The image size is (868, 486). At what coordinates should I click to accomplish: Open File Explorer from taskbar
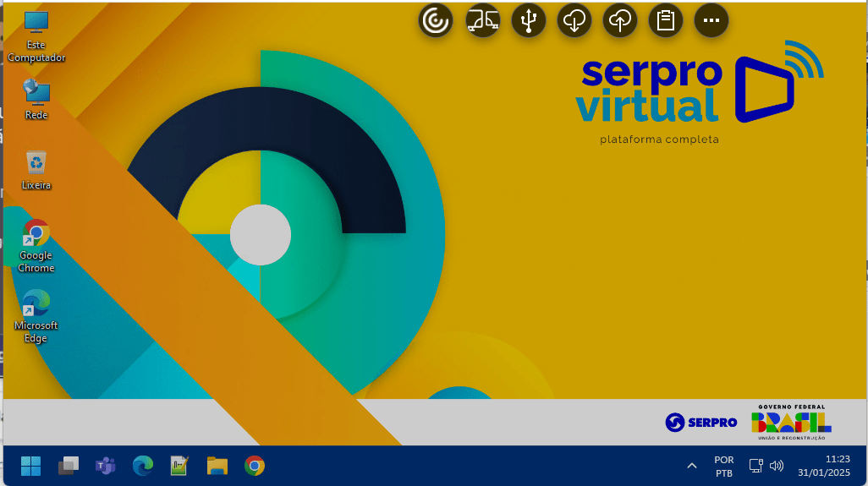[217, 466]
